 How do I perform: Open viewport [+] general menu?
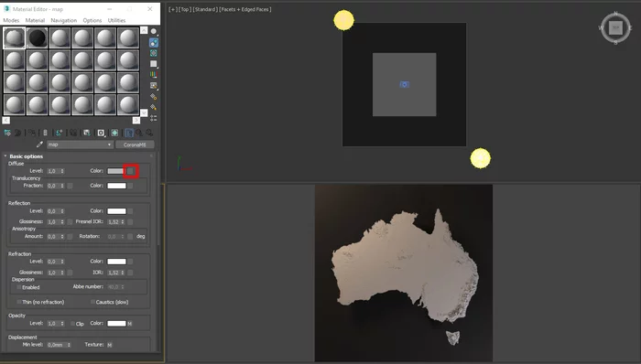coord(172,9)
